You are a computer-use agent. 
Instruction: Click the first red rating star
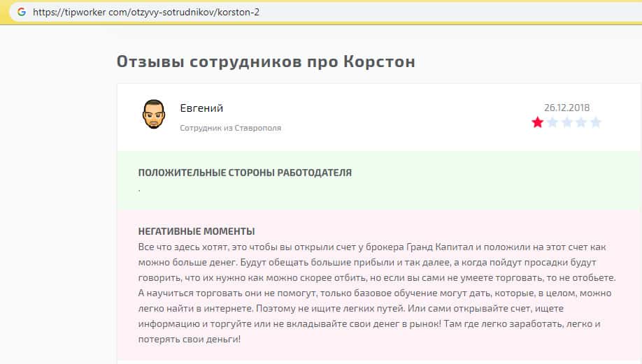tap(538, 122)
